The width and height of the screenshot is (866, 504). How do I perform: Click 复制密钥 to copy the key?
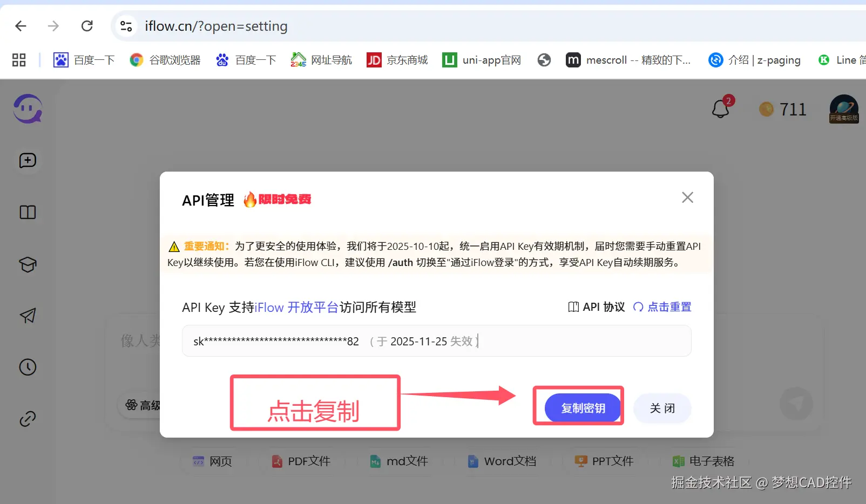583,408
